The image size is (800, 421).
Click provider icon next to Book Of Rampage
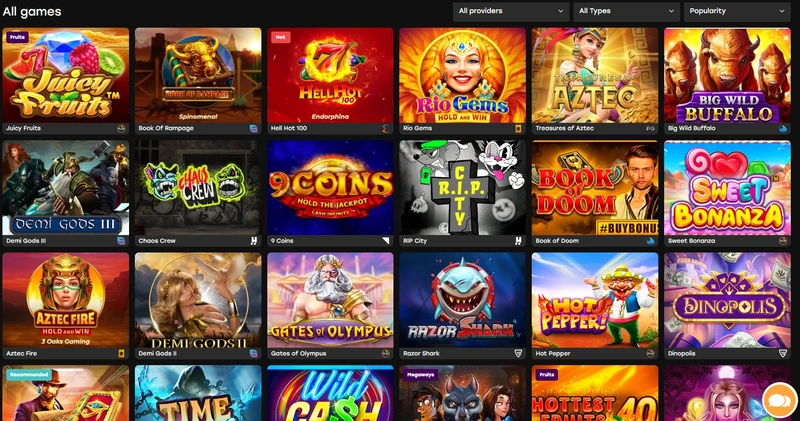tap(254, 129)
